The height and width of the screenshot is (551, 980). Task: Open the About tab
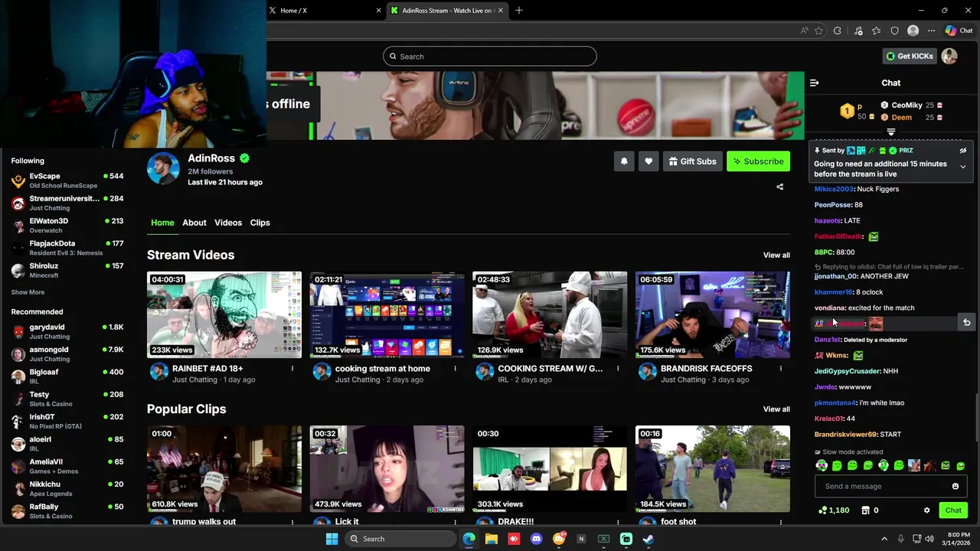[x=194, y=223]
